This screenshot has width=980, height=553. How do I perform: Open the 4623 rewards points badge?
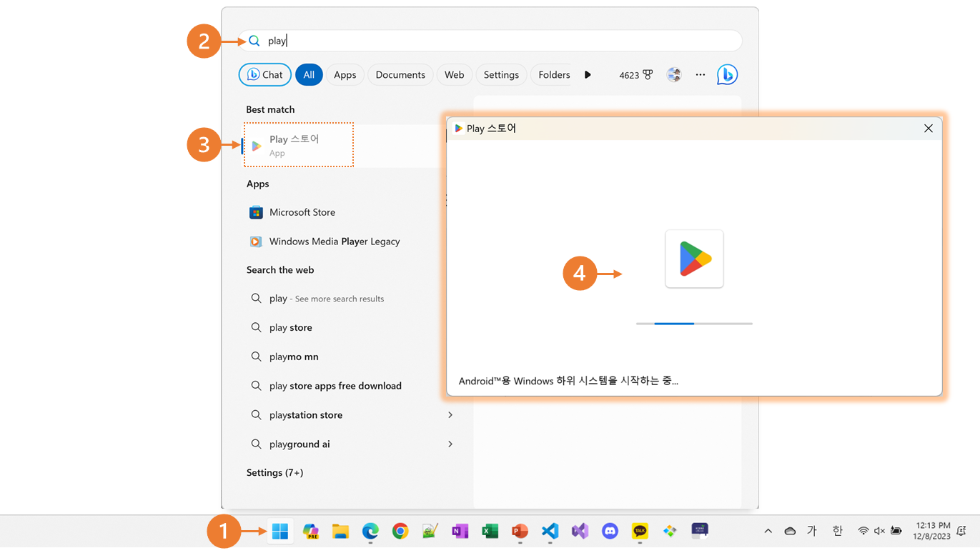click(x=636, y=74)
